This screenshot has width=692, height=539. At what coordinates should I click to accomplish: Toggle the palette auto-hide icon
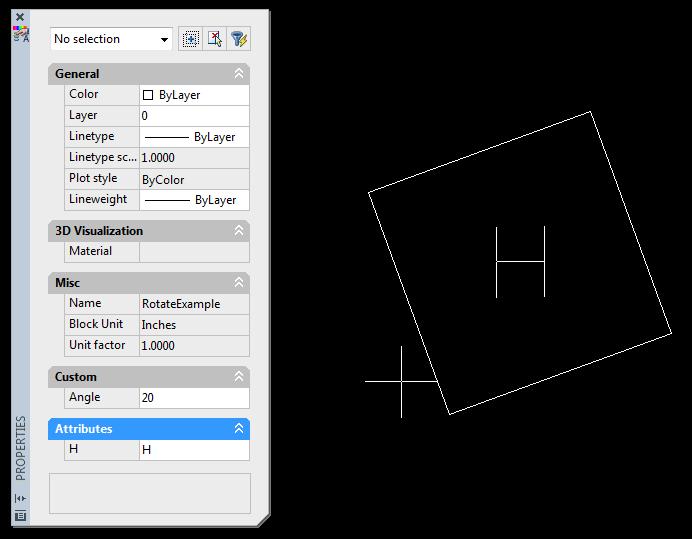(20, 499)
